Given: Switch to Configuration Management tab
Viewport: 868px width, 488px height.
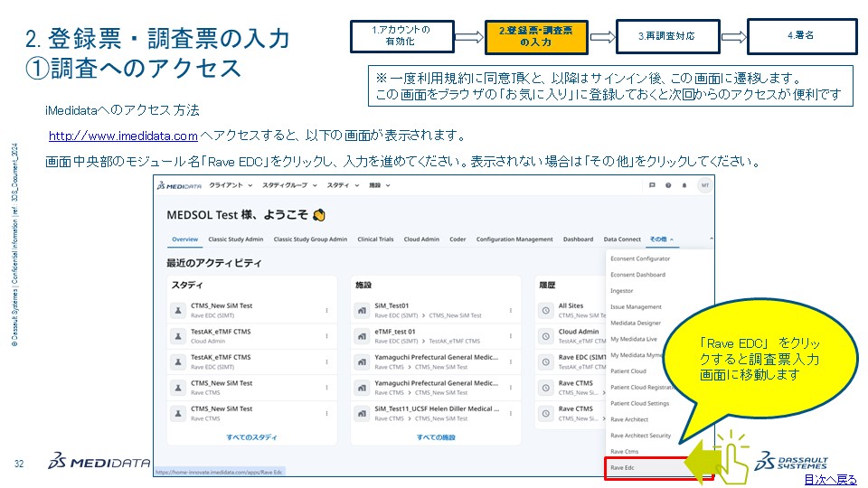Looking at the screenshot, I should (514, 239).
